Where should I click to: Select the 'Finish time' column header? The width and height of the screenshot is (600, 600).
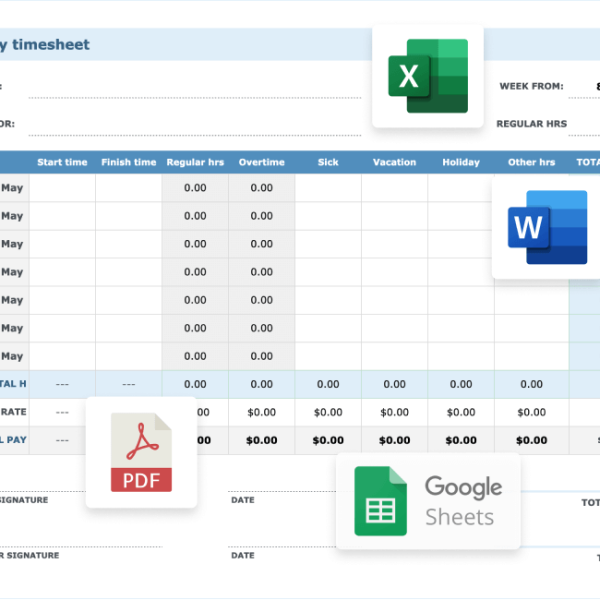click(x=129, y=162)
